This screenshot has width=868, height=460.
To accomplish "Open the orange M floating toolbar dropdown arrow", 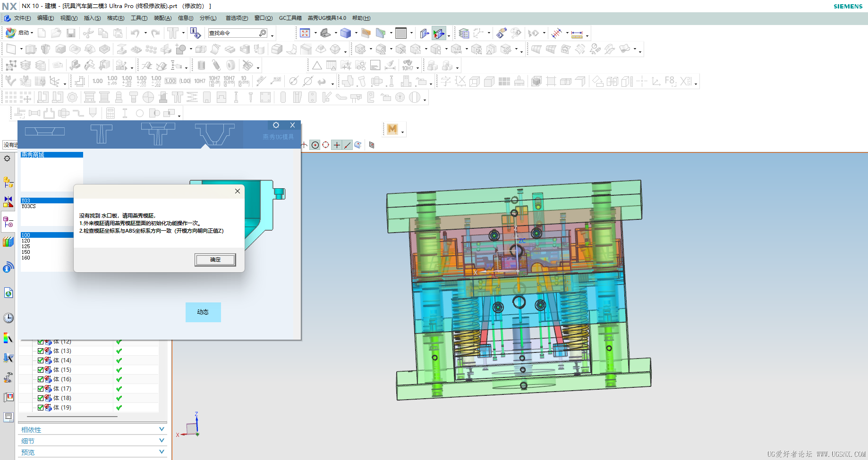I will (x=402, y=131).
